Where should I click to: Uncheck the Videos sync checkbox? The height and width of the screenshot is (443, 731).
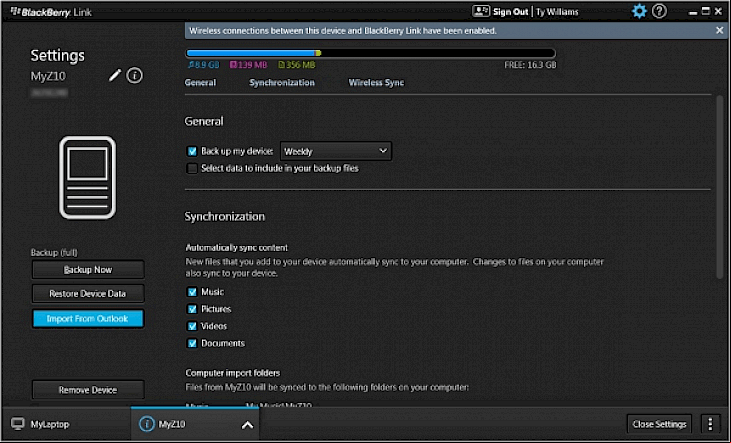tap(192, 326)
